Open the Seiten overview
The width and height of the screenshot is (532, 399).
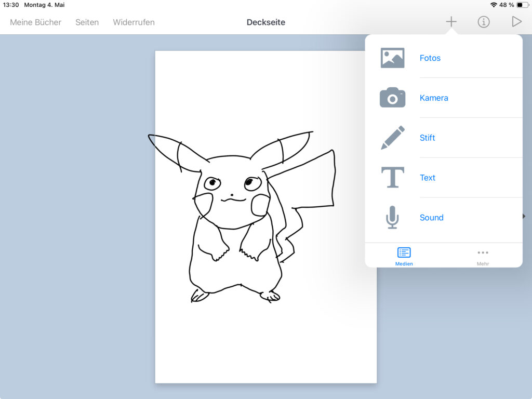(87, 22)
